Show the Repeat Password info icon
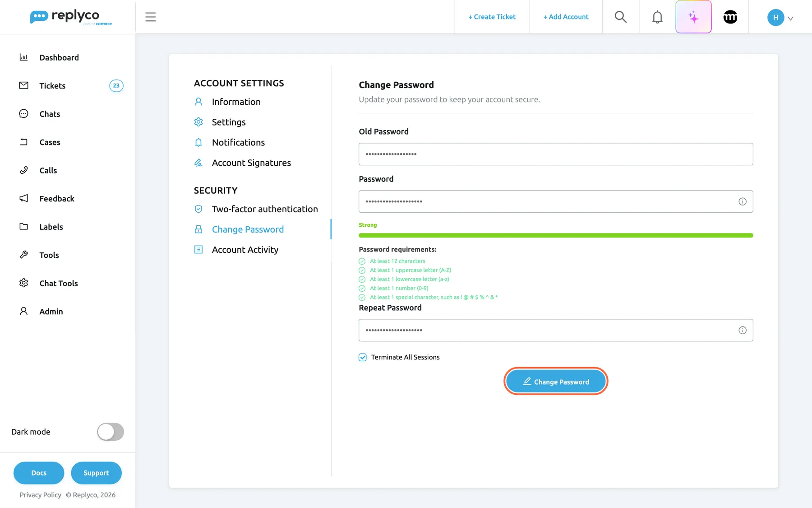Image resolution: width=812 pixels, height=508 pixels. (x=742, y=330)
